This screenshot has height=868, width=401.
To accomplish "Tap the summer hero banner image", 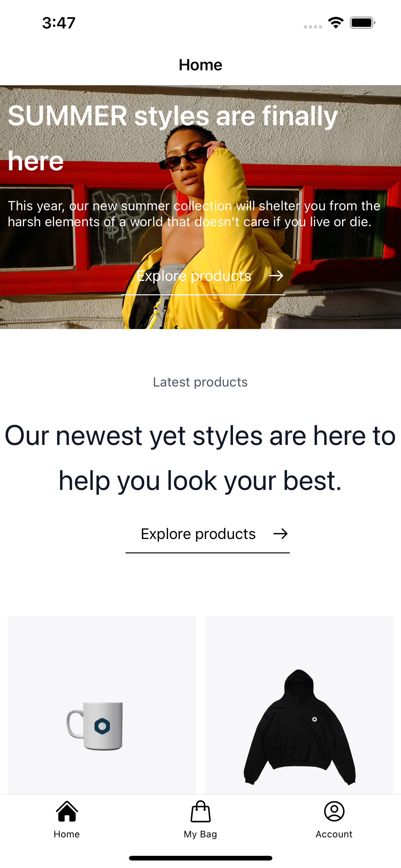I will point(200,207).
